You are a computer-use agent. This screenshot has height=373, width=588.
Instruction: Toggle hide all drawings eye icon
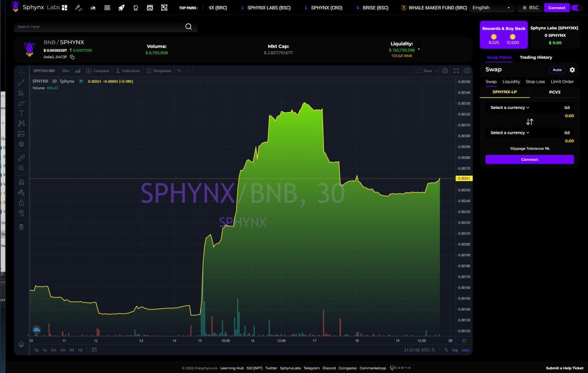tap(21, 213)
